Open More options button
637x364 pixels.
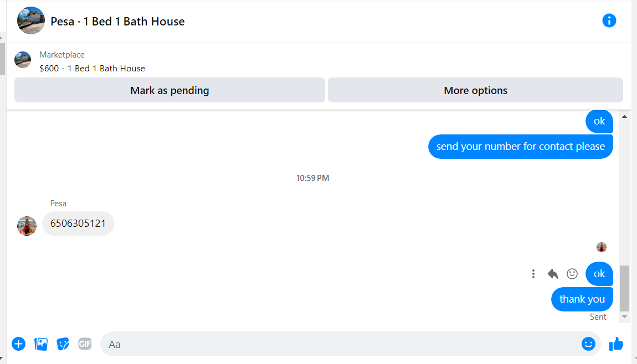tap(475, 90)
